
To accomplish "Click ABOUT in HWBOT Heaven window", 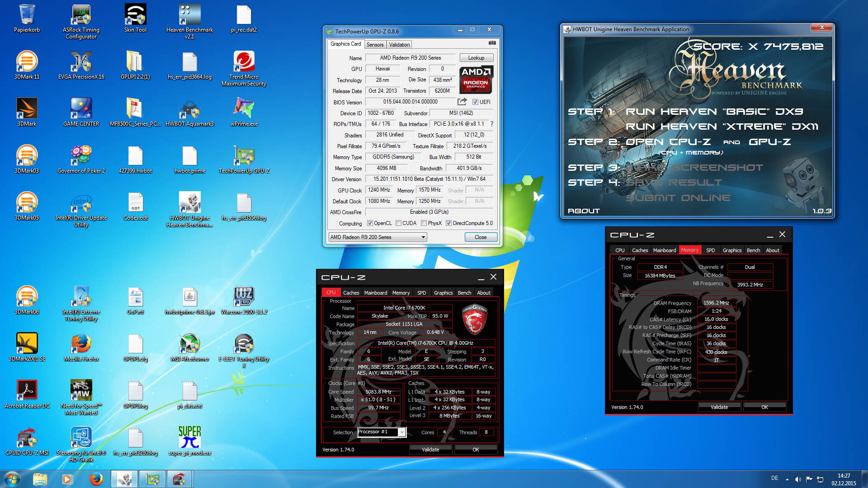I will 584,211.
